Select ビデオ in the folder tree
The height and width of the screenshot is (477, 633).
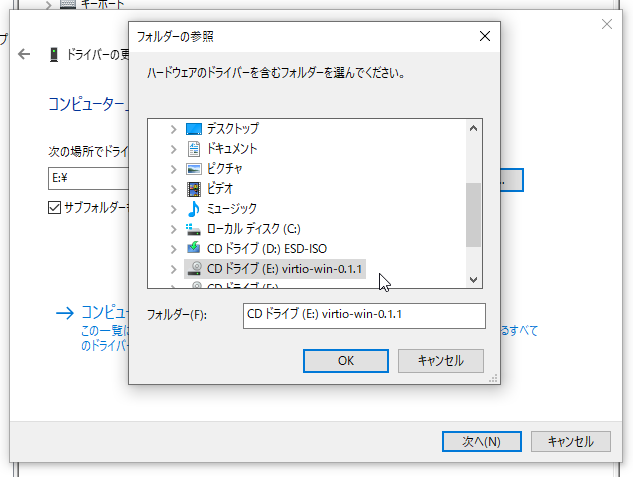coord(220,188)
